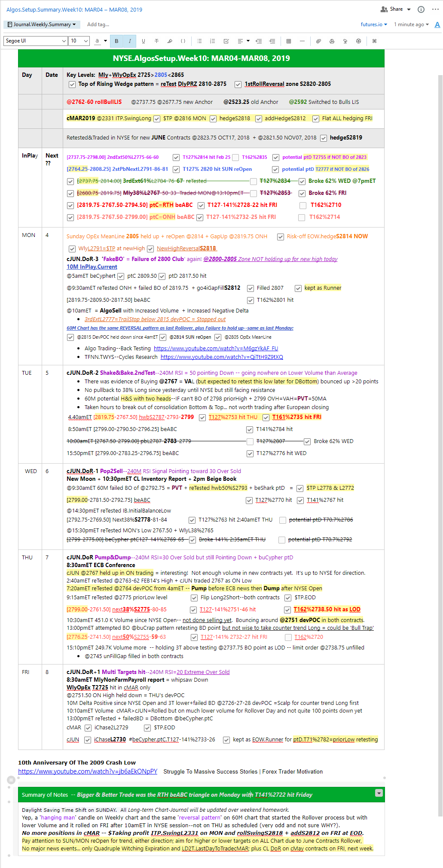Toggle 'kept as Runner' checkbox

click(298, 288)
